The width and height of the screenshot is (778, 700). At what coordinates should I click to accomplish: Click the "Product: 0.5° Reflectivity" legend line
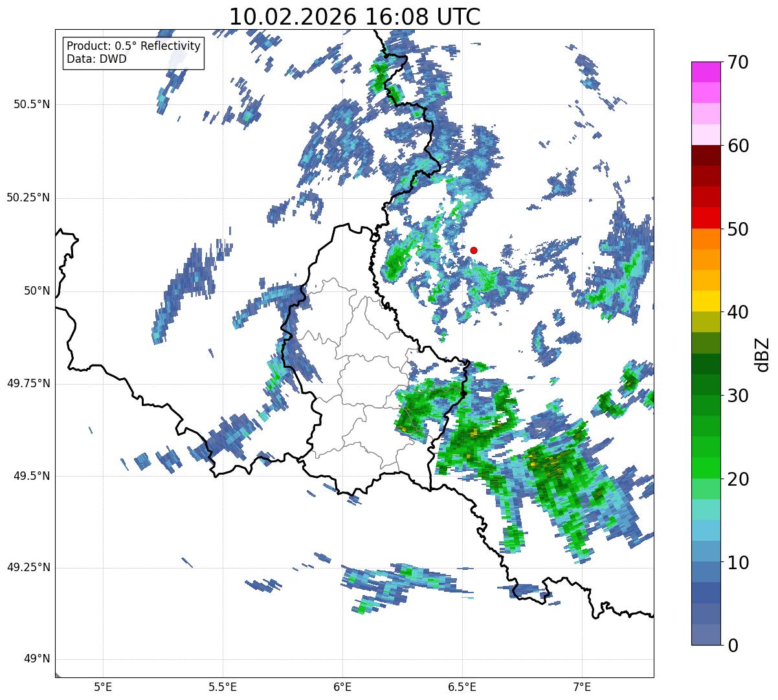[x=133, y=47]
